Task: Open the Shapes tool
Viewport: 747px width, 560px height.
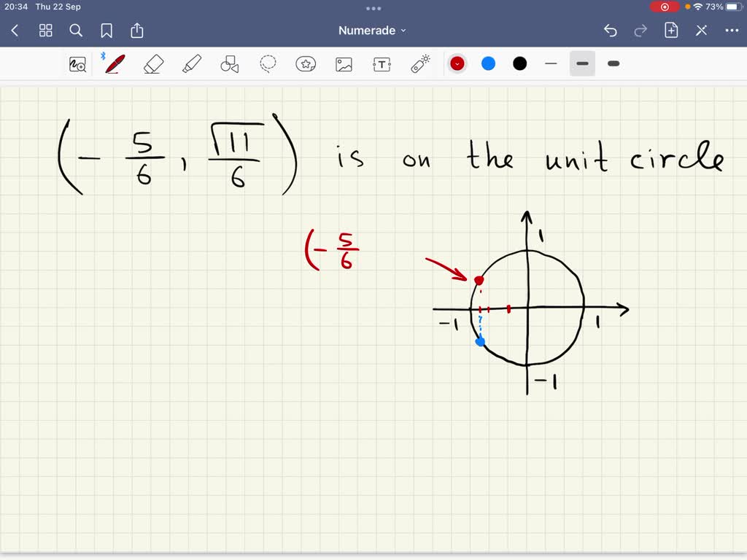Action: coord(229,63)
